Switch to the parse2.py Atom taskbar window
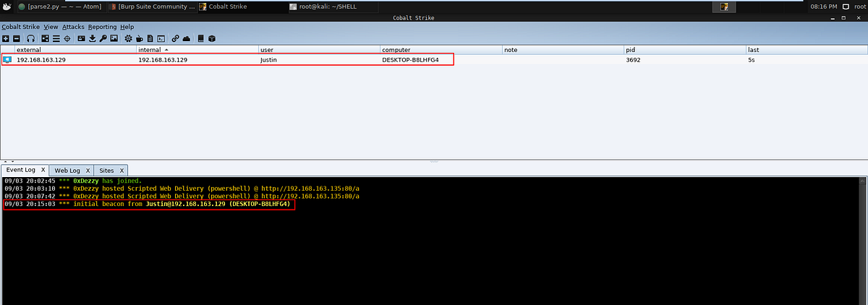Viewport: 868px width, 305px height. tap(60, 7)
